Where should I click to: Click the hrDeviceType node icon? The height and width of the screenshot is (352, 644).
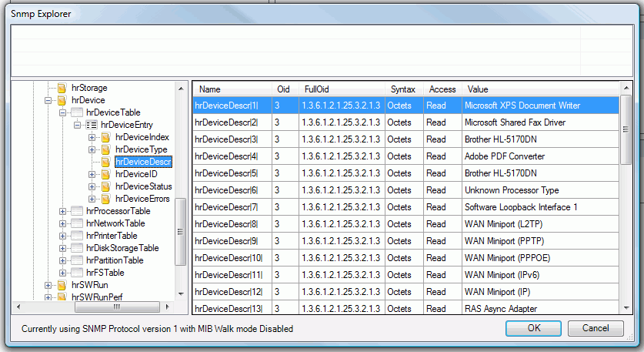click(105, 149)
